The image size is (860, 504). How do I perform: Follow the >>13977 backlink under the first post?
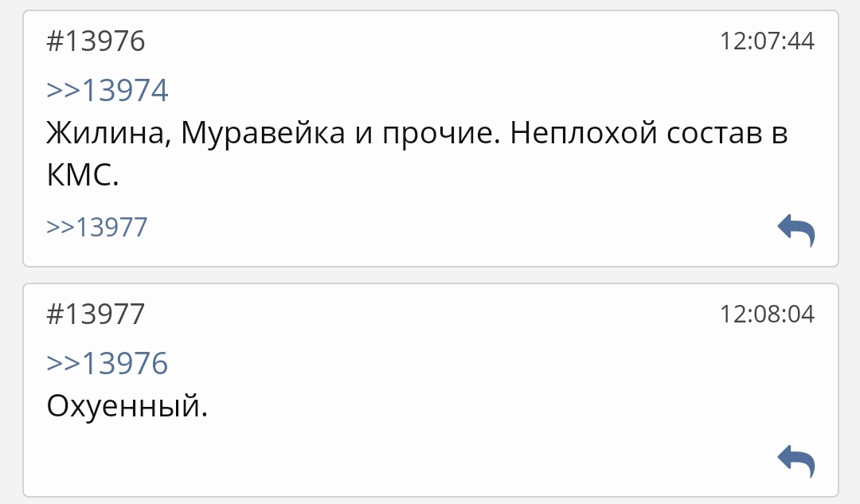click(x=97, y=228)
